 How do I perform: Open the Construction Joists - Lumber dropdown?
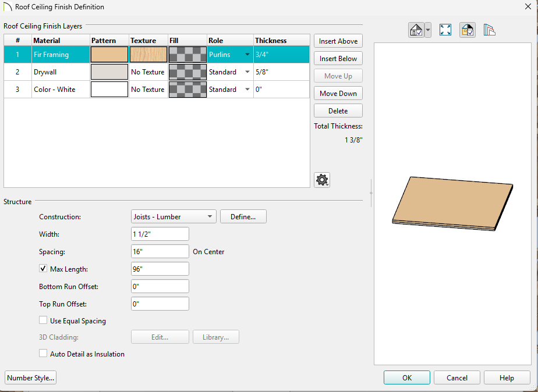[x=174, y=216]
